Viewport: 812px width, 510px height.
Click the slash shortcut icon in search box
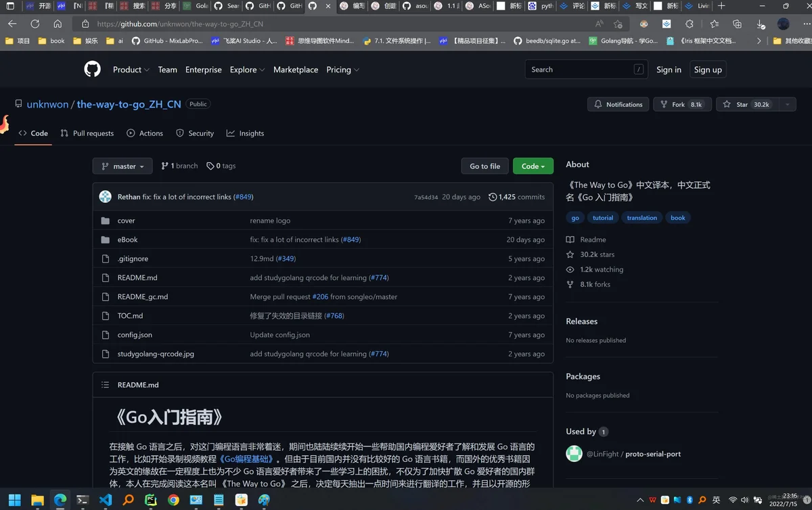(x=638, y=70)
